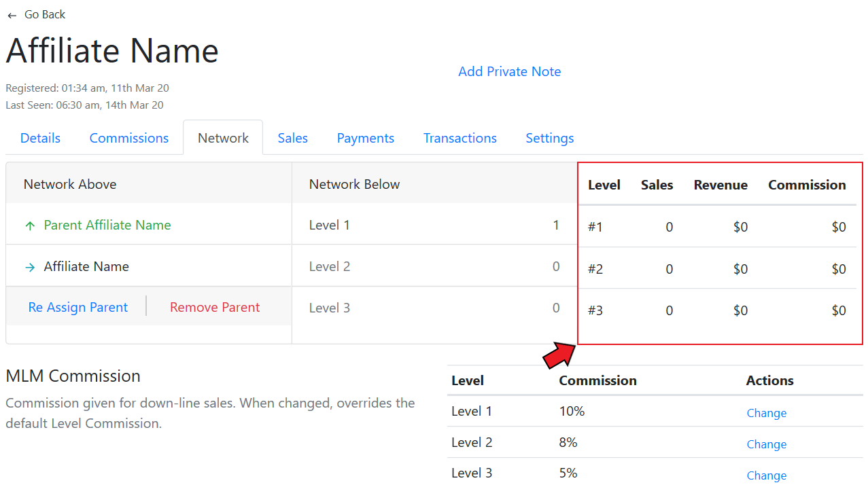
Task: Click Remove Parent
Action: pyautogui.click(x=215, y=307)
